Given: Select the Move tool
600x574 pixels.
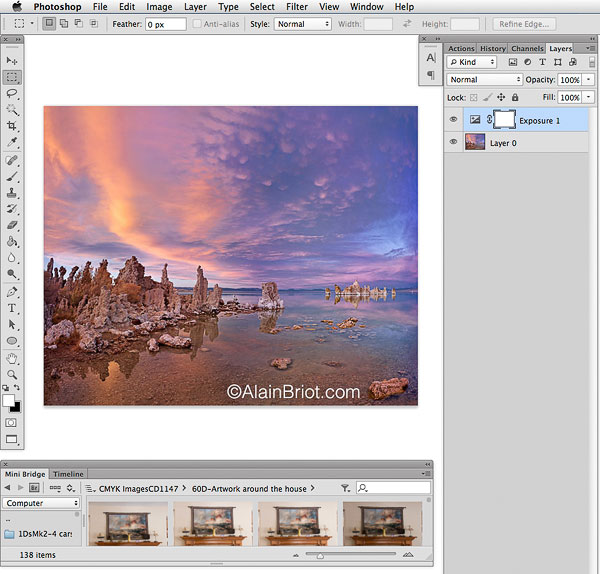Looking at the screenshot, I should point(12,60).
